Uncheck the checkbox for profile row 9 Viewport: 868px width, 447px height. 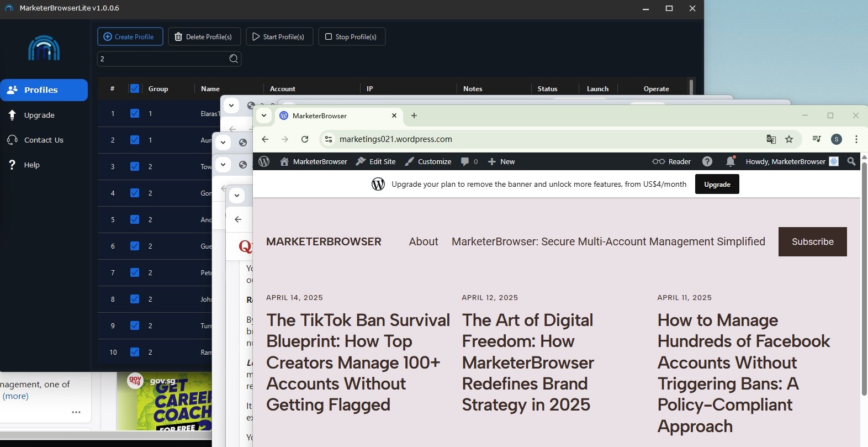coord(134,325)
